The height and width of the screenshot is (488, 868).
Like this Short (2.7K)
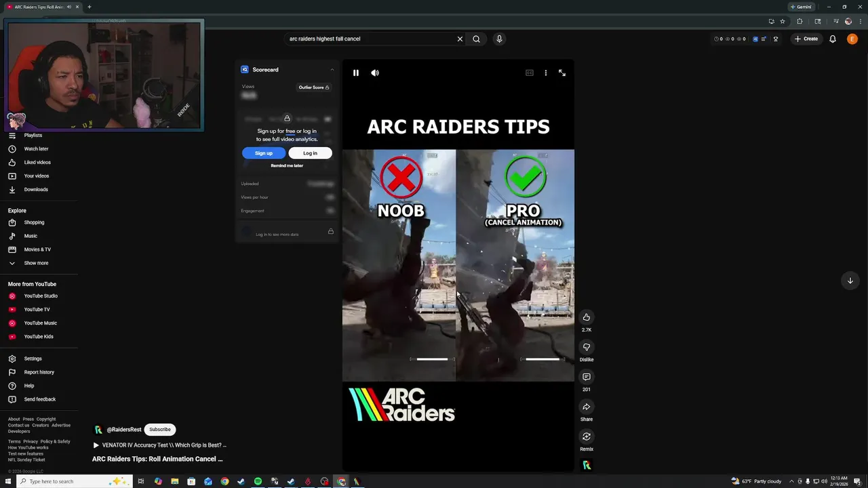coord(587,317)
